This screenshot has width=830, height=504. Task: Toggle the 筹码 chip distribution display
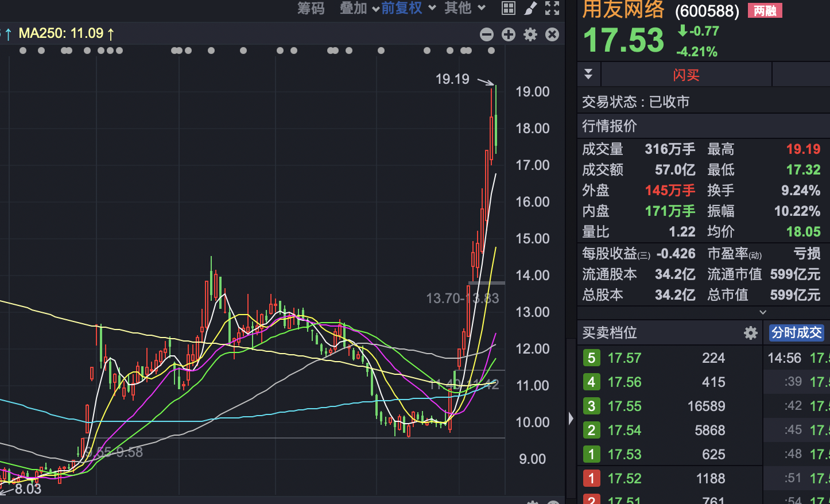tap(312, 9)
